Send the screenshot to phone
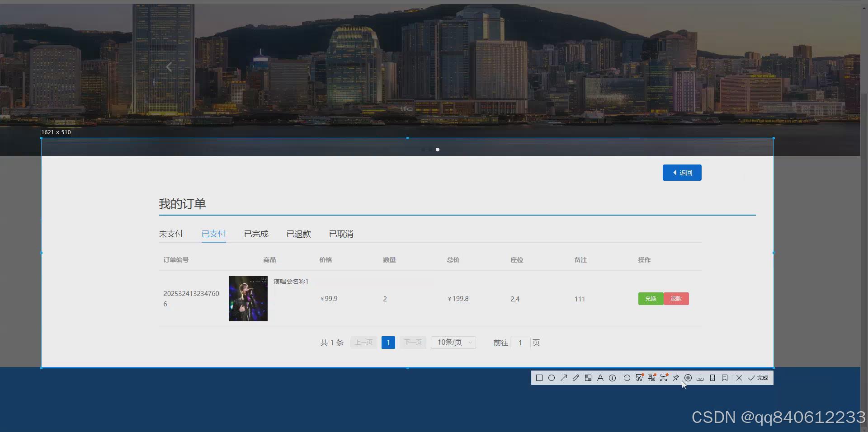This screenshot has width=868, height=432. point(712,378)
